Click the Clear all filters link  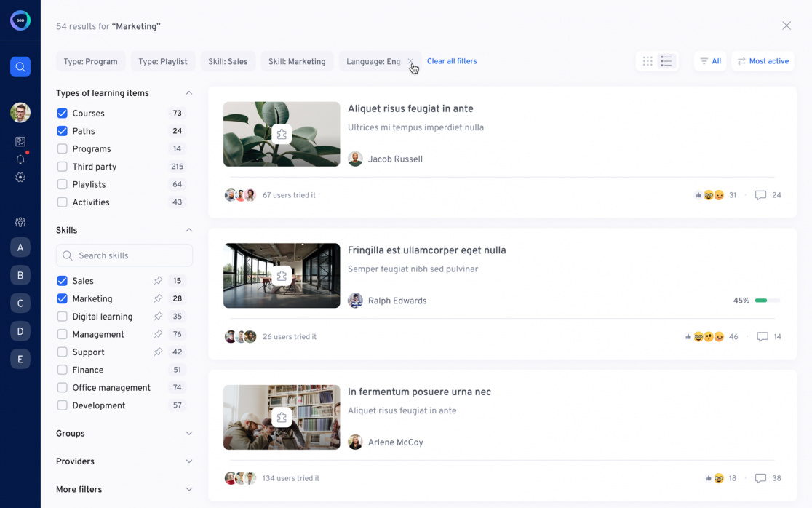452,62
